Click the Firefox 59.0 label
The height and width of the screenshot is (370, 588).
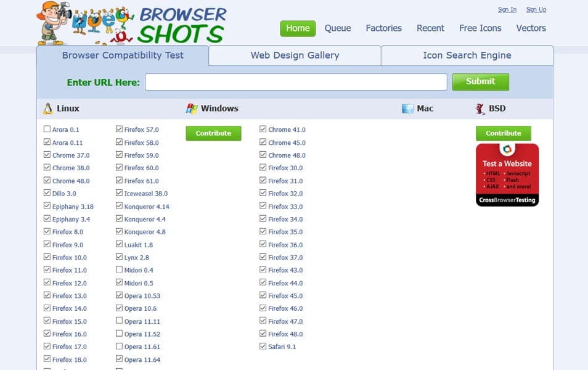141,155
